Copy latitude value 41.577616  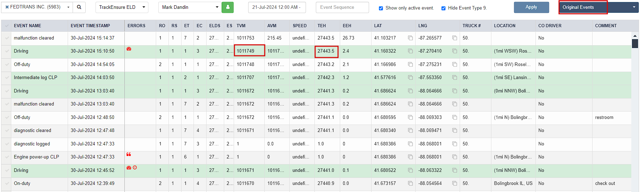click(x=410, y=78)
